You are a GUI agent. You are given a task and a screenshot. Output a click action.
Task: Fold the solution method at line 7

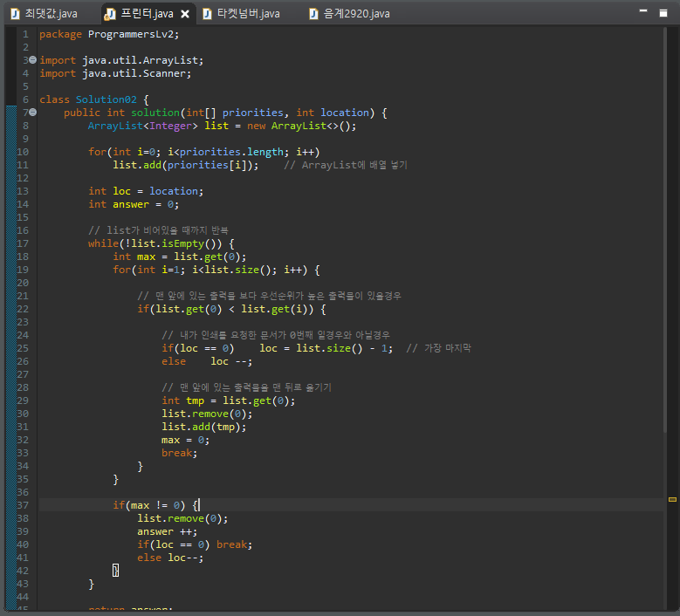coord(32,113)
